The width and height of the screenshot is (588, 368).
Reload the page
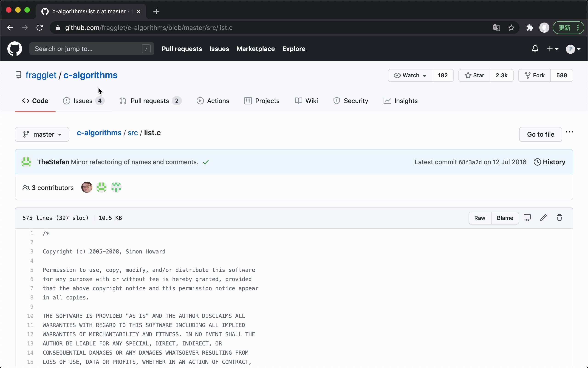pyautogui.click(x=40, y=28)
